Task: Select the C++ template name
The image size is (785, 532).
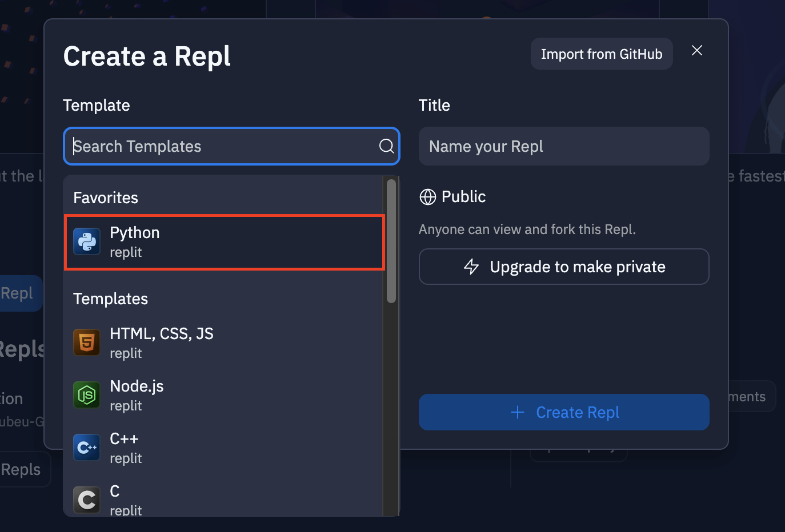Action: [124, 439]
